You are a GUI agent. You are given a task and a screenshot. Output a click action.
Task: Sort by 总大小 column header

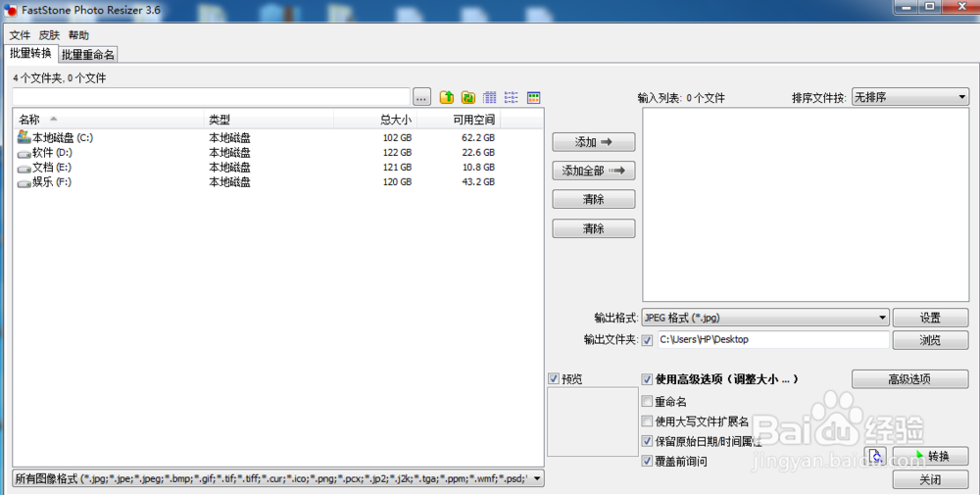[375, 120]
